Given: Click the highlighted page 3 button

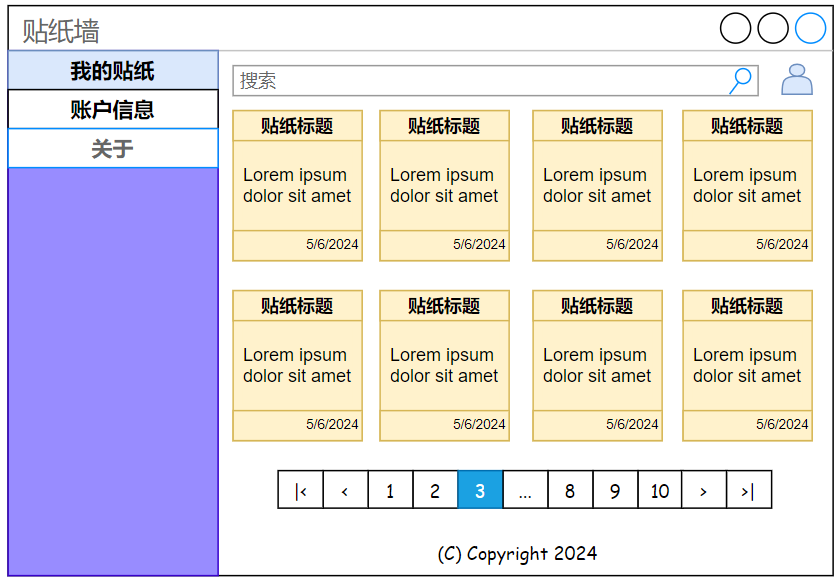Looking at the screenshot, I should point(480,490).
